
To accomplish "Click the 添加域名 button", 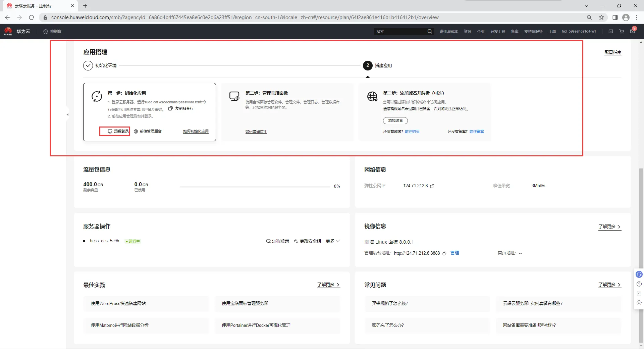I will tap(395, 120).
